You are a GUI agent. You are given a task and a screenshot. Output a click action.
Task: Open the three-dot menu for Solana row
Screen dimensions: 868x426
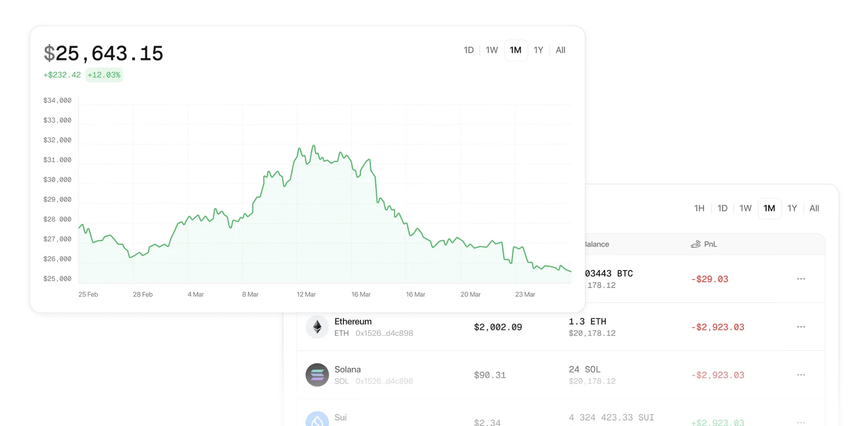pyautogui.click(x=801, y=375)
